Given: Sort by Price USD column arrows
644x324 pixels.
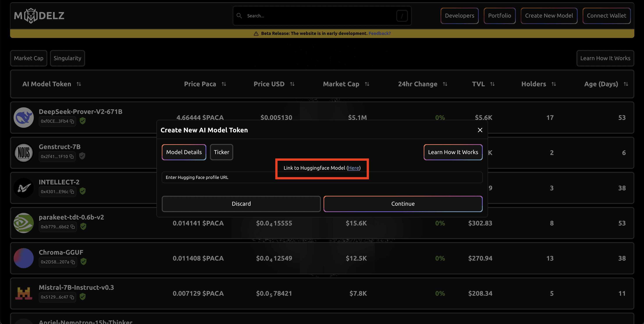Looking at the screenshot, I should coord(292,84).
